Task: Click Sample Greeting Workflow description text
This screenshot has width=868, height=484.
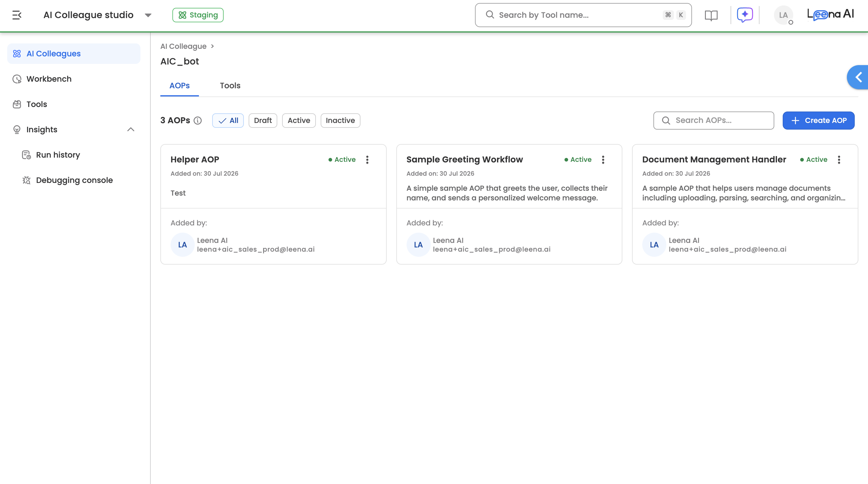Action: pyautogui.click(x=507, y=193)
